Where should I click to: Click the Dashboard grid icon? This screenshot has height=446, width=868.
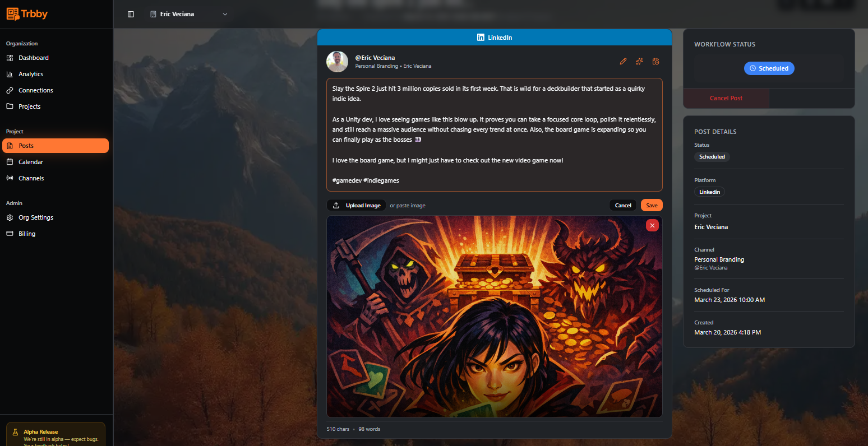click(10, 58)
